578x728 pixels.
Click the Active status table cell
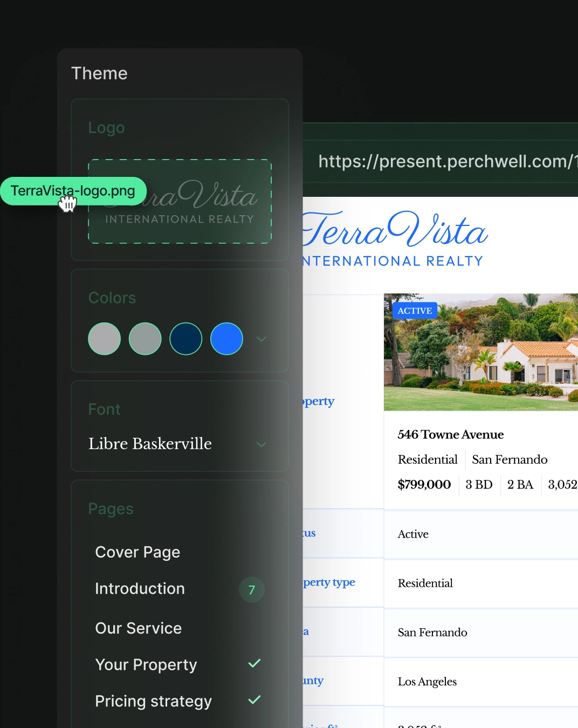(x=481, y=534)
